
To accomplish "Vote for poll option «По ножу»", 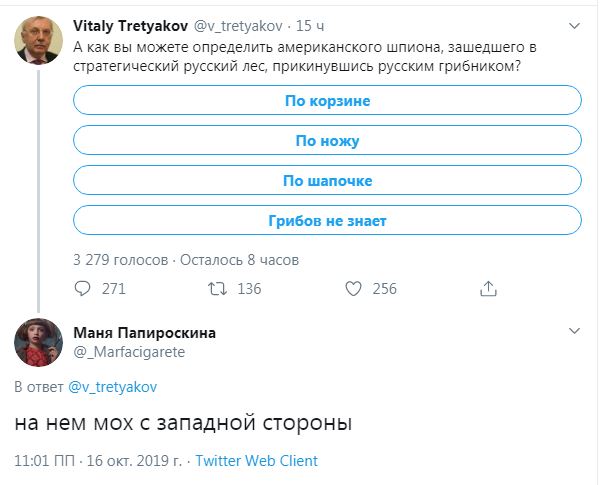I will 327,141.
